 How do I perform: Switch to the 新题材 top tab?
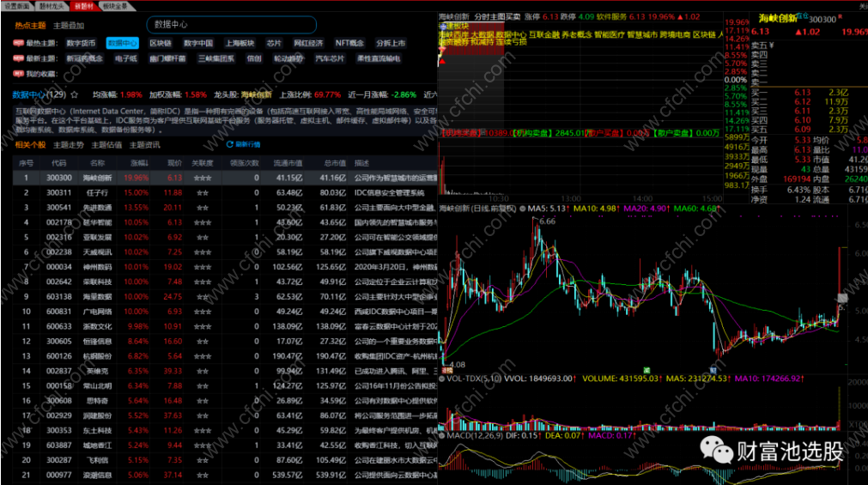(x=83, y=6)
